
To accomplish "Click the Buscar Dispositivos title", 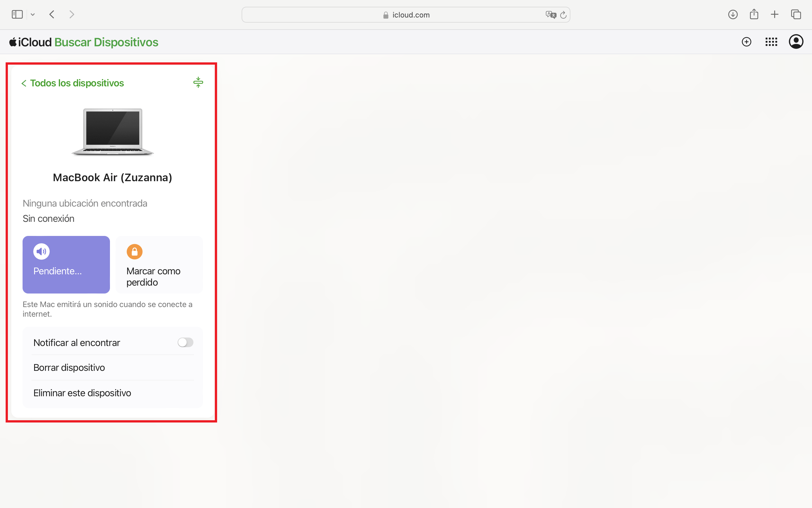I will click(x=106, y=42).
